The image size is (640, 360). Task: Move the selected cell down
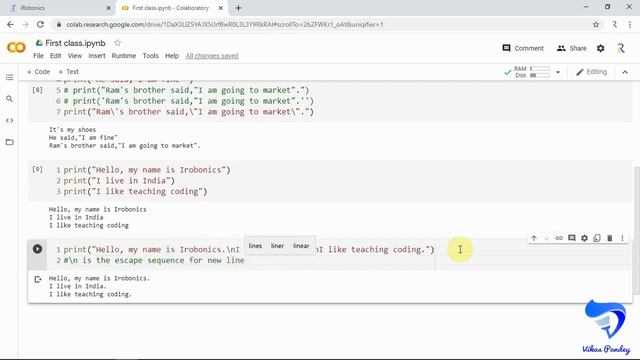point(546,238)
